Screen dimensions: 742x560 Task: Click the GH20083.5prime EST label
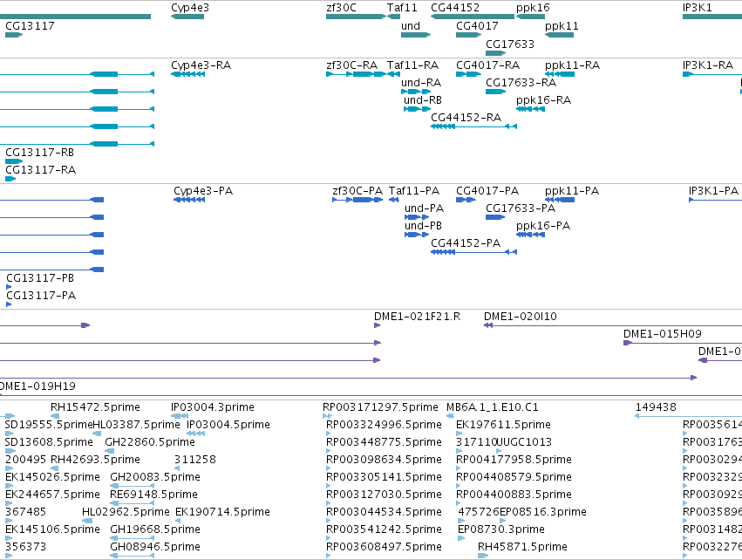(154, 476)
